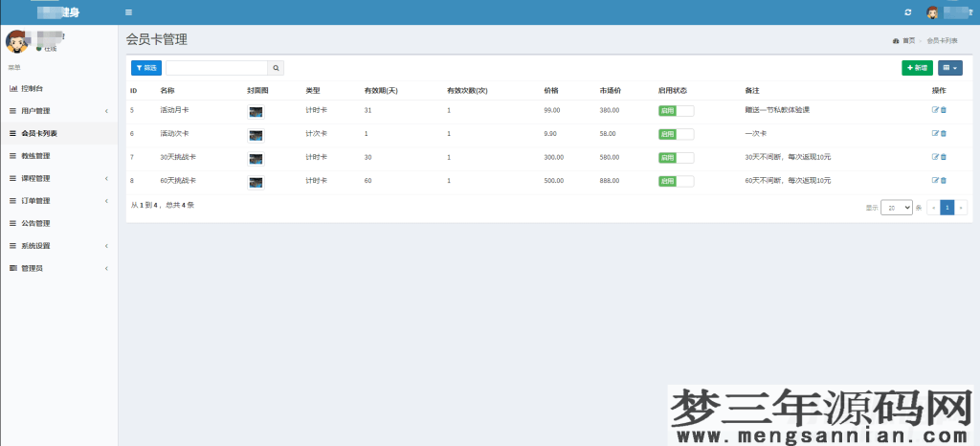Click the market price cell 580.00

[610, 157]
